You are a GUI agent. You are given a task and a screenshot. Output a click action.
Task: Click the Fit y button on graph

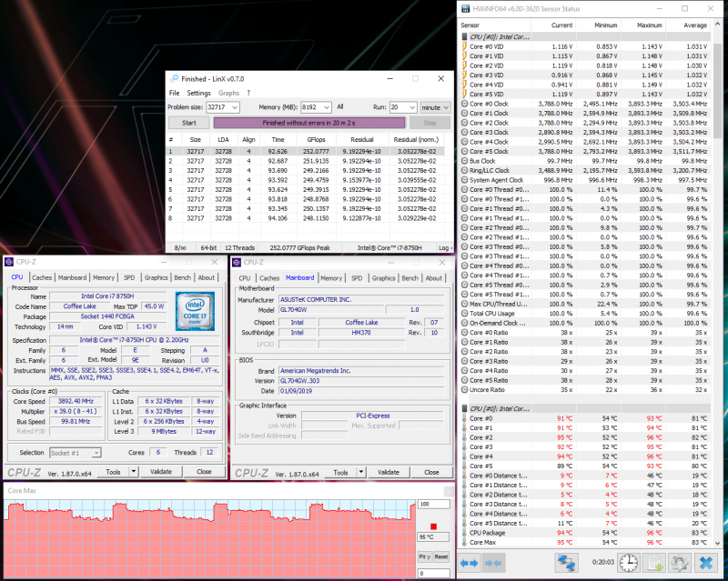424,556
